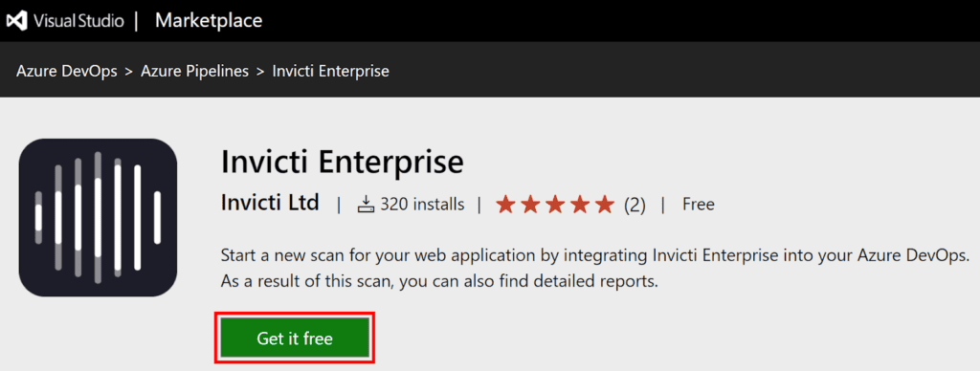Open the Marketplace home link
This screenshot has width=980, height=371.
(x=209, y=21)
